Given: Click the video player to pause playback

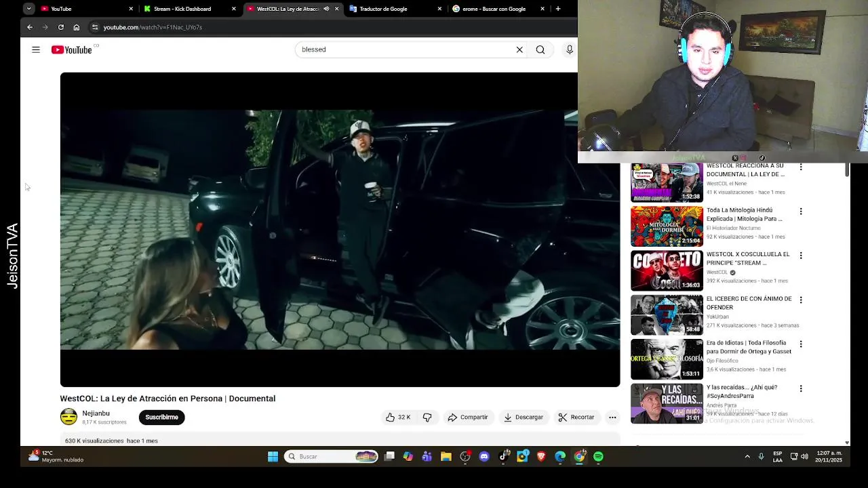Looking at the screenshot, I should tap(340, 230).
